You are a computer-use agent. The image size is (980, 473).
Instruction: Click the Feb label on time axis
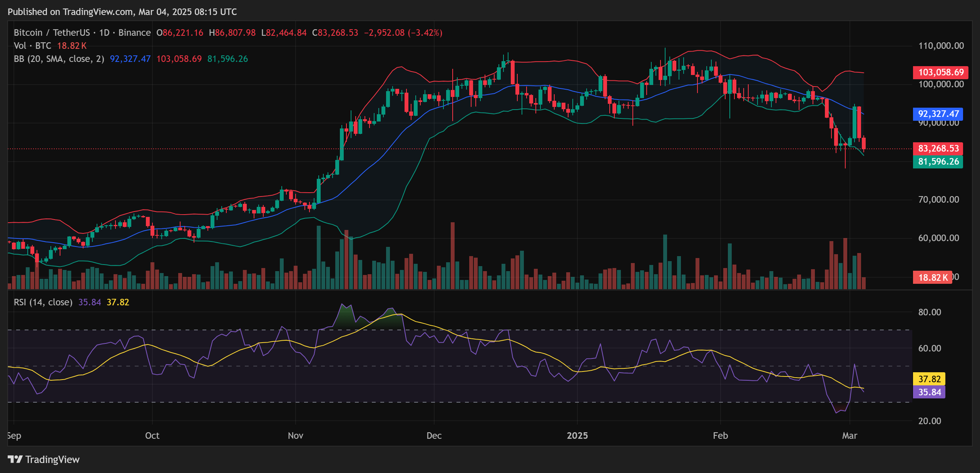[720, 436]
